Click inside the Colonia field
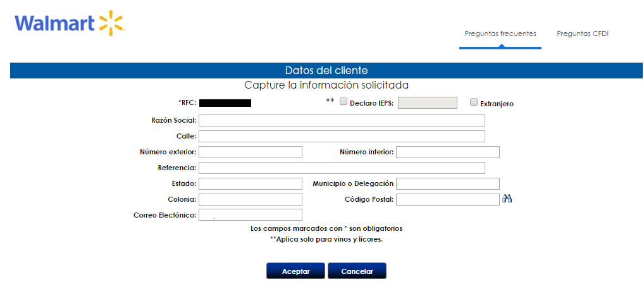This screenshot has height=284, width=644. pyautogui.click(x=250, y=199)
